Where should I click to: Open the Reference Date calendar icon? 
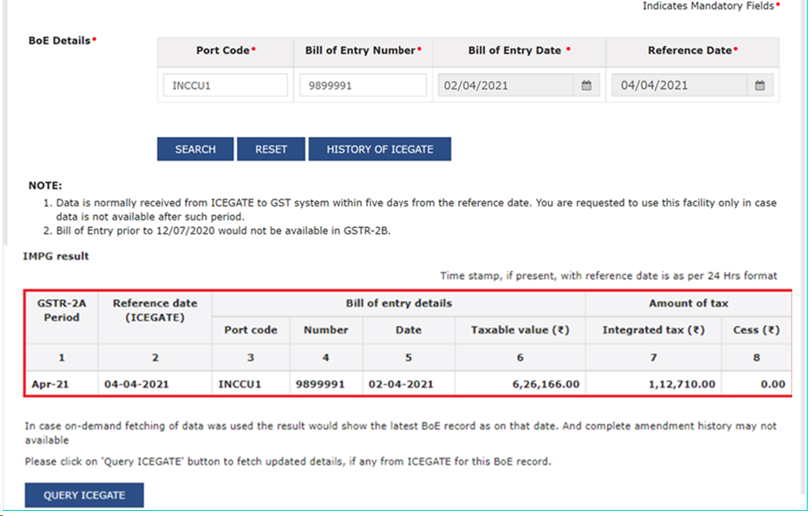[x=760, y=85]
